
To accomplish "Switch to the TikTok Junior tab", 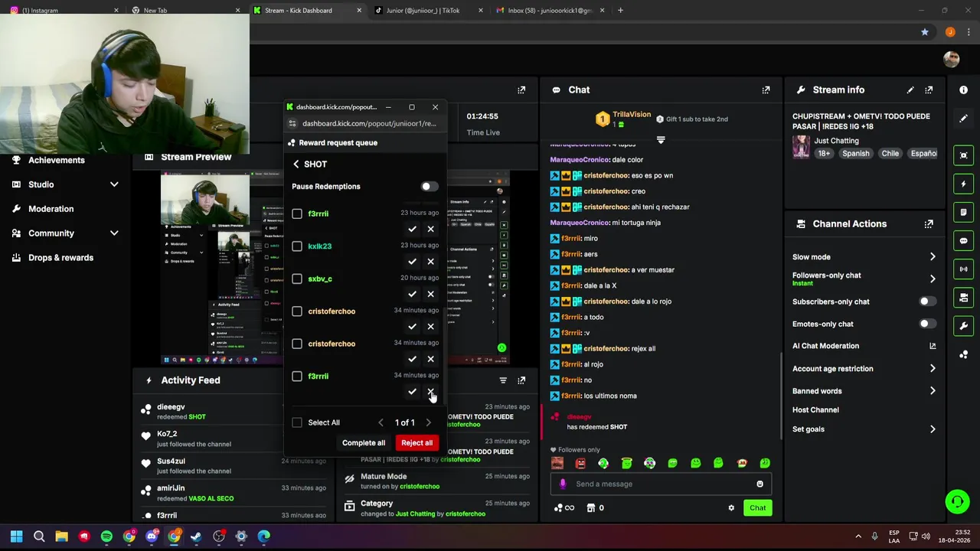I will [x=428, y=11].
